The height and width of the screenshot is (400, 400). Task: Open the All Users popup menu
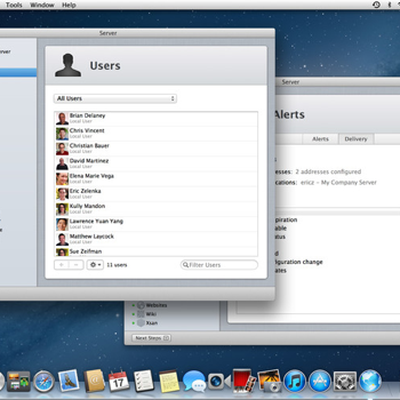115,98
